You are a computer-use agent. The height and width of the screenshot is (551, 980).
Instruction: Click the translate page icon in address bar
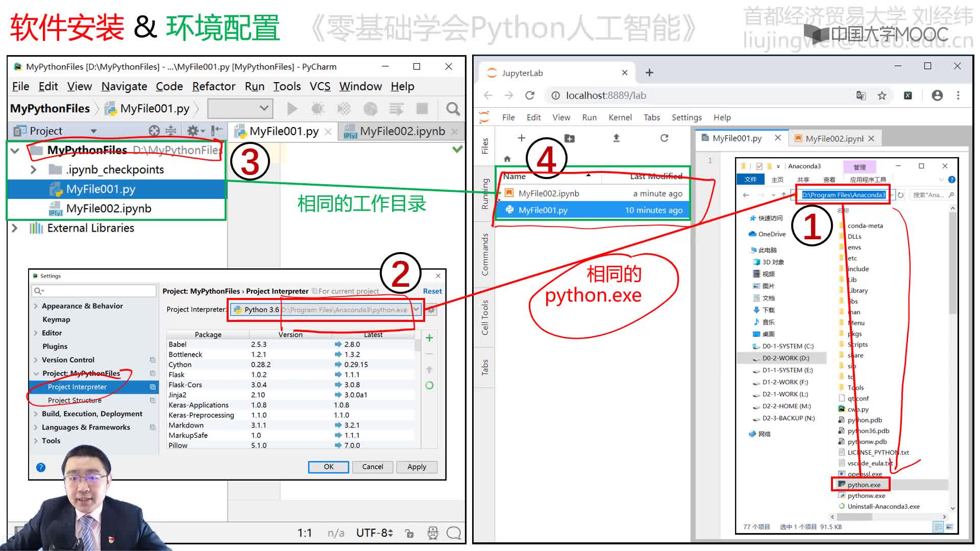click(x=861, y=95)
